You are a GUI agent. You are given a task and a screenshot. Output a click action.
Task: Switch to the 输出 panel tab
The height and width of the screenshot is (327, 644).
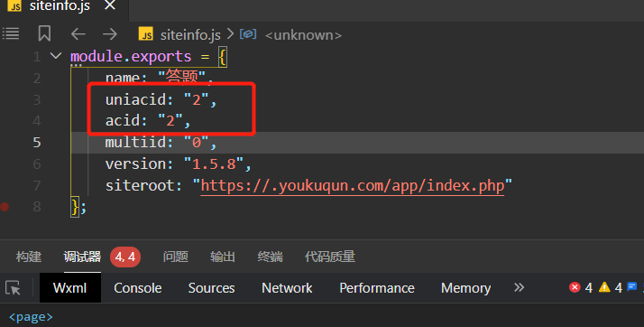coord(223,257)
